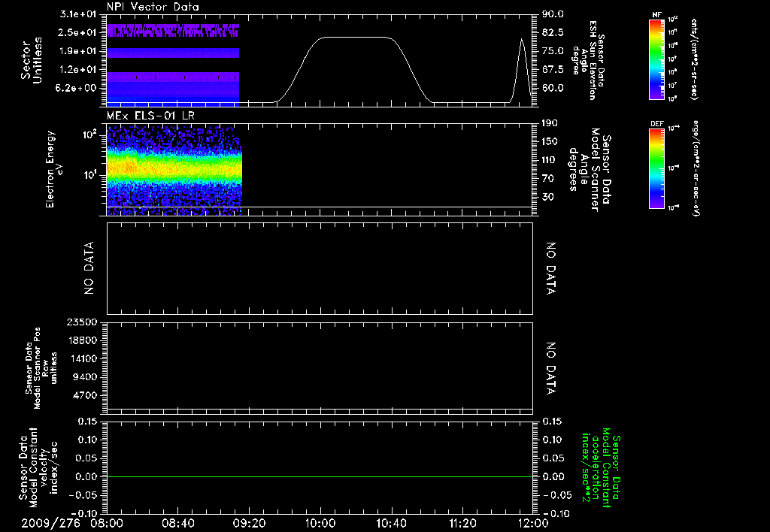Click the '190' scanner angle tick label

(550, 123)
